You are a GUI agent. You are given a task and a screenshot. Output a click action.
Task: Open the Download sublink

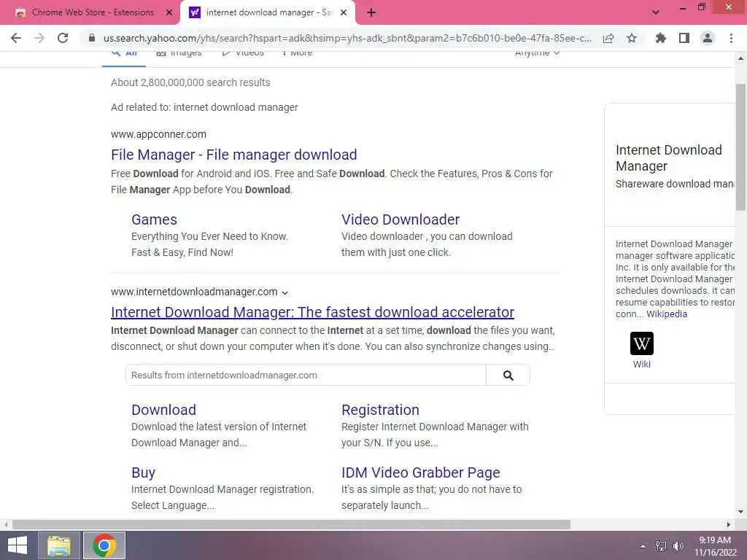163,410
